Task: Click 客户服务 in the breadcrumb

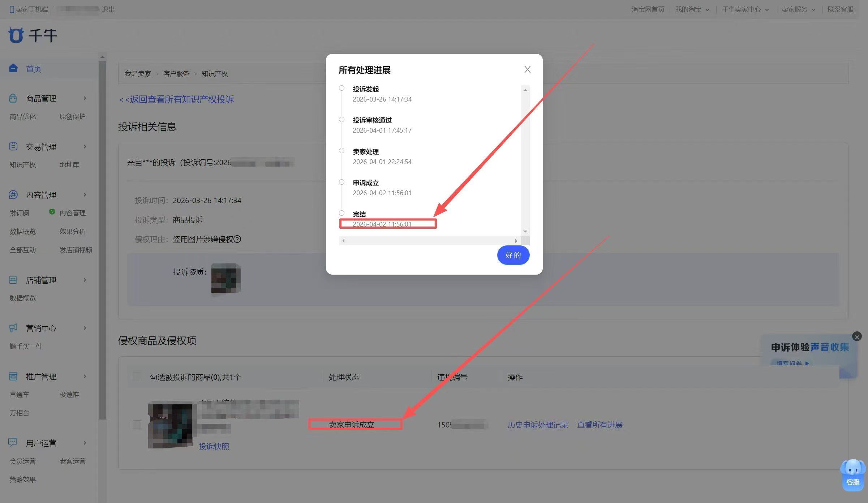Action: click(x=176, y=74)
